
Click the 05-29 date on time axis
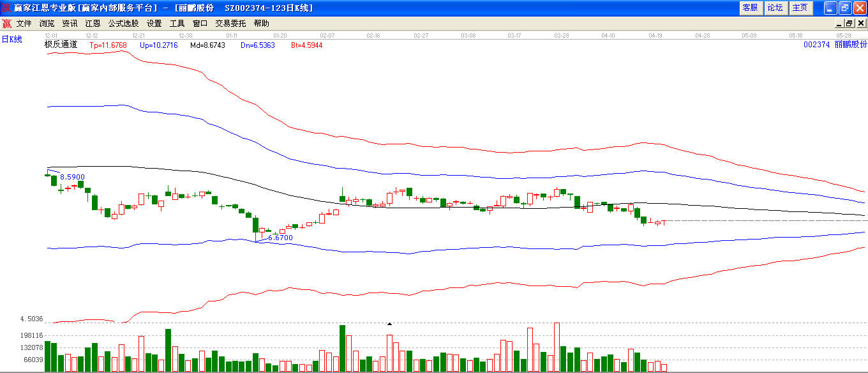[x=843, y=36]
